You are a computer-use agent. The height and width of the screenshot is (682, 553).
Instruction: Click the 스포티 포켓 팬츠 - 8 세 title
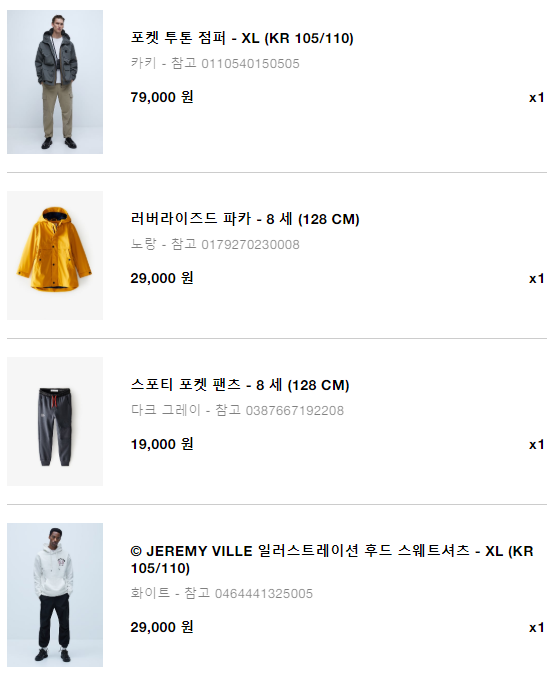tap(240, 385)
